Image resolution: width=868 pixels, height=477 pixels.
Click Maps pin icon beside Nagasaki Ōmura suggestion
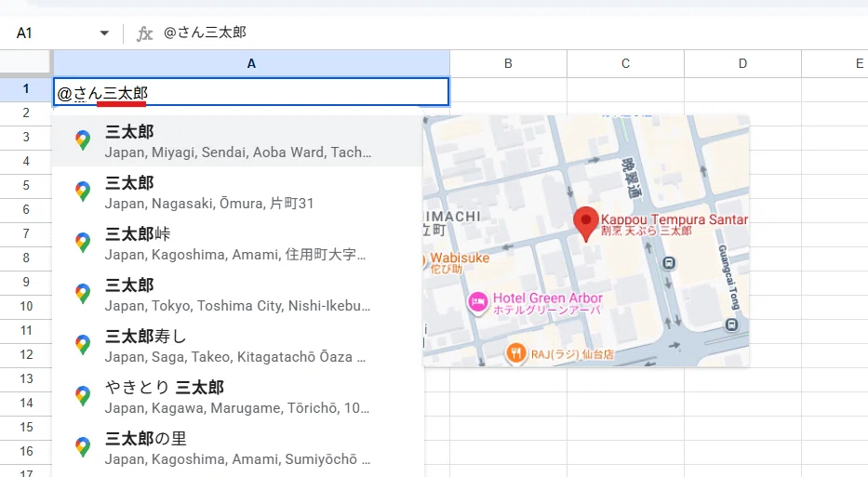[83, 192]
